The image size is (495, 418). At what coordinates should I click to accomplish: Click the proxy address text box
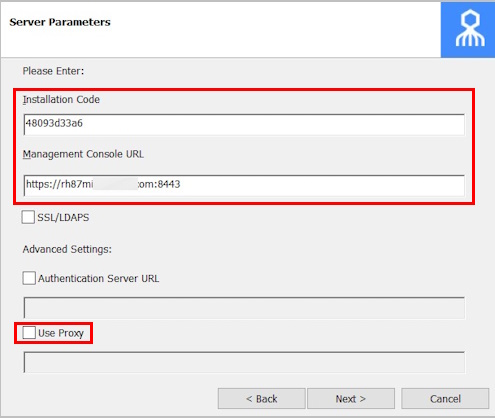[x=244, y=362]
